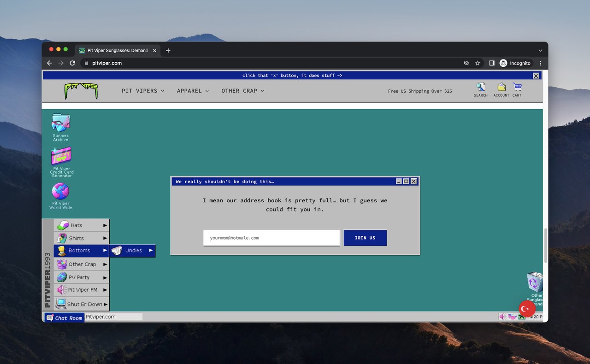Click the sunglasses icon in the system tray
The width and height of the screenshot is (590, 364).
513,317
